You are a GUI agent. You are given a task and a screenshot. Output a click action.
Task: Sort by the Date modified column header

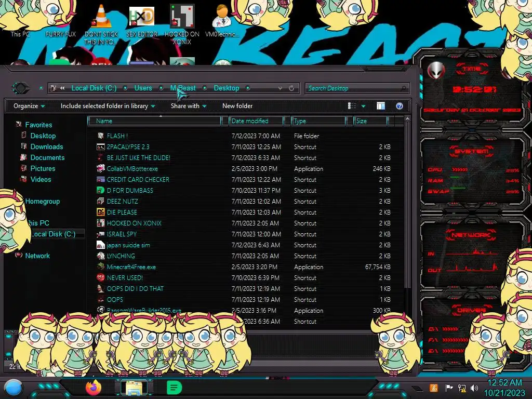256,121
